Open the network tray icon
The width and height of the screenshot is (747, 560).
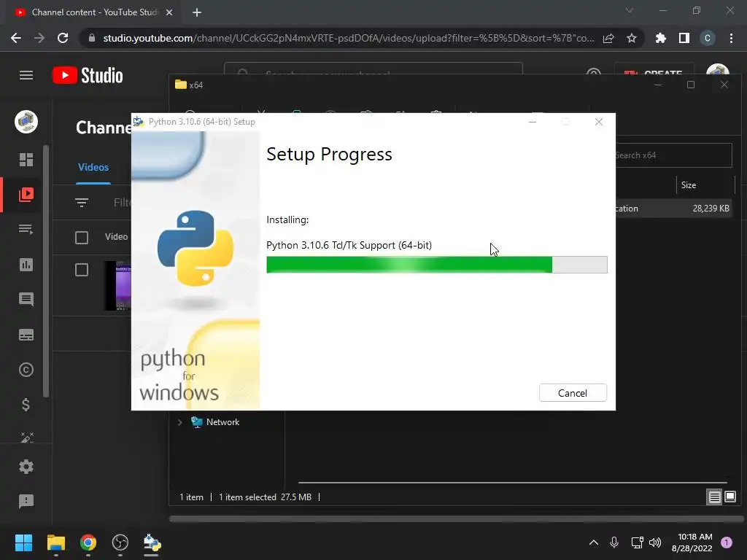point(637,542)
